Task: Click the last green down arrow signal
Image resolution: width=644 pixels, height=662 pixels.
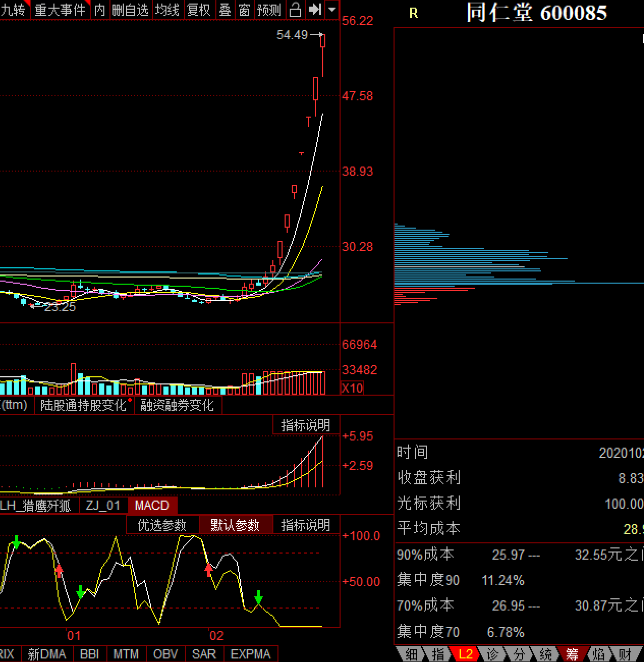Action: coord(259,597)
